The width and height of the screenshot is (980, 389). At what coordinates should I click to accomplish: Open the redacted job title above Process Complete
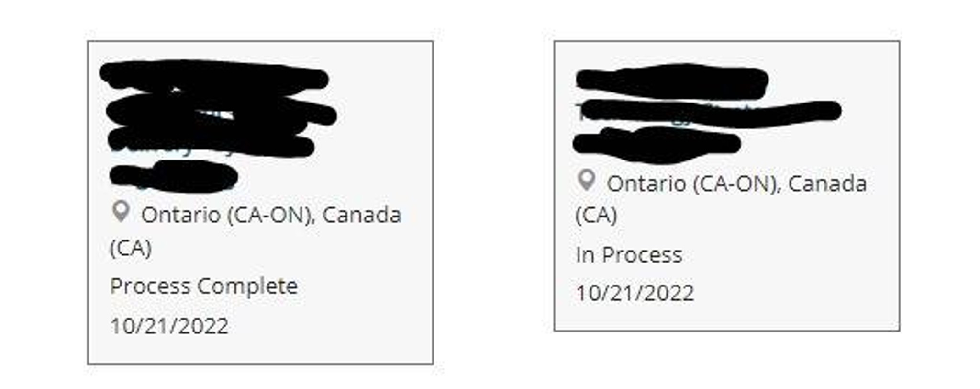tap(213, 76)
